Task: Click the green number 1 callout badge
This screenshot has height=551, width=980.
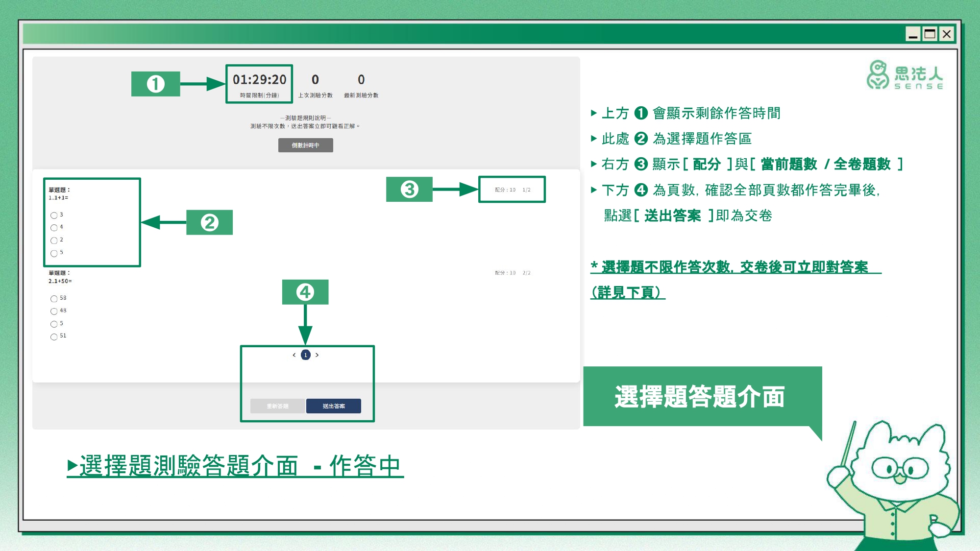Action: click(156, 84)
